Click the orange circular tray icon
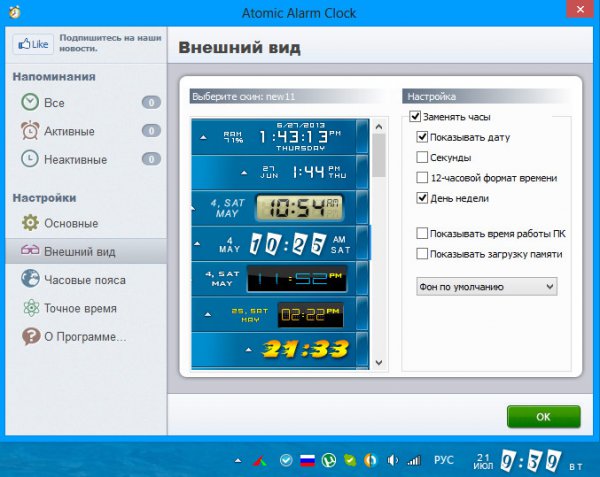Image resolution: width=600 pixels, height=477 pixels. tap(370, 460)
